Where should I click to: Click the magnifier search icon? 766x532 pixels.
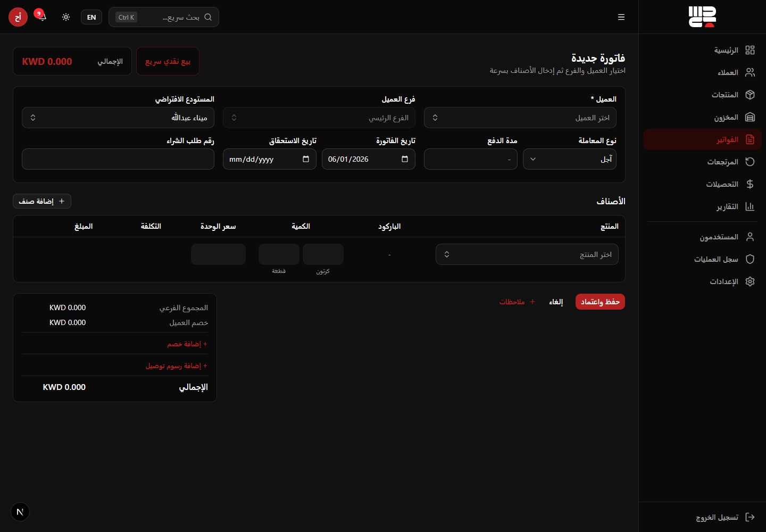(x=208, y=17)
